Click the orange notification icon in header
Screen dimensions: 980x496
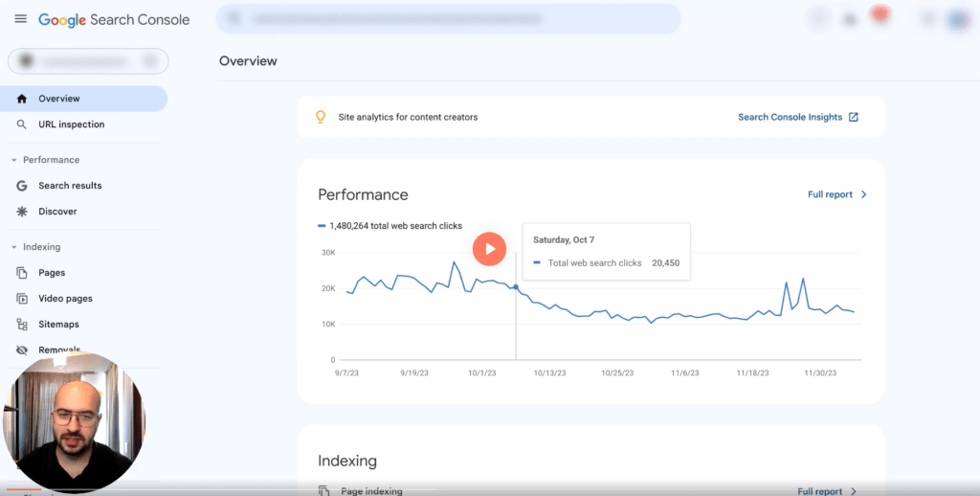tap(880, 15)
